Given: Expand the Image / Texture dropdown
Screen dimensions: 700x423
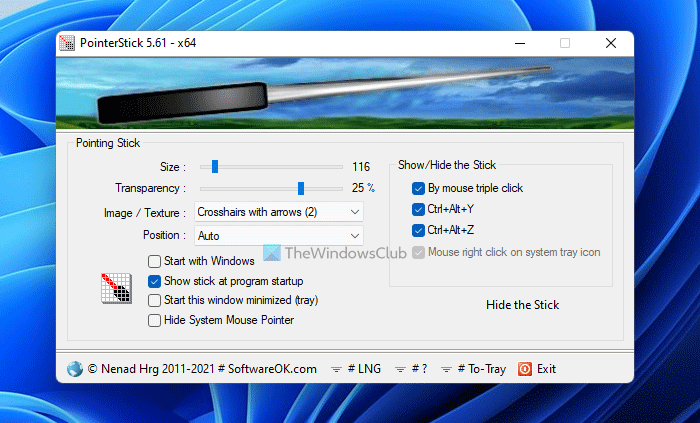Looking at the screenshot, I should click(x=279, y=212).
